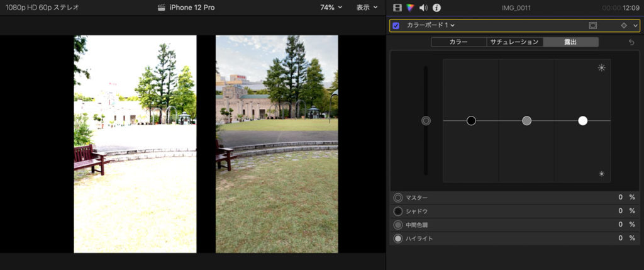Viewport: 644px width, 270px height.
Task: Click the keyframe diamond icon
Action: 624,25
